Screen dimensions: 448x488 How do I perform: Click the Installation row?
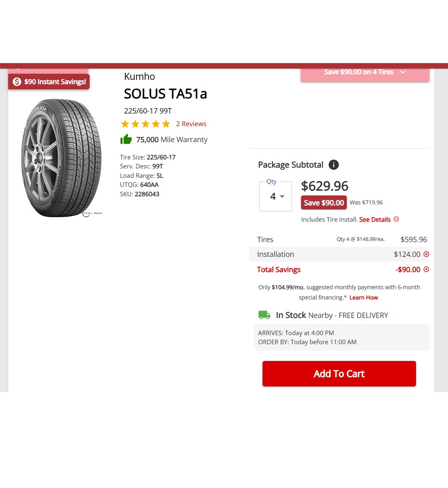[x=339, y=254]
